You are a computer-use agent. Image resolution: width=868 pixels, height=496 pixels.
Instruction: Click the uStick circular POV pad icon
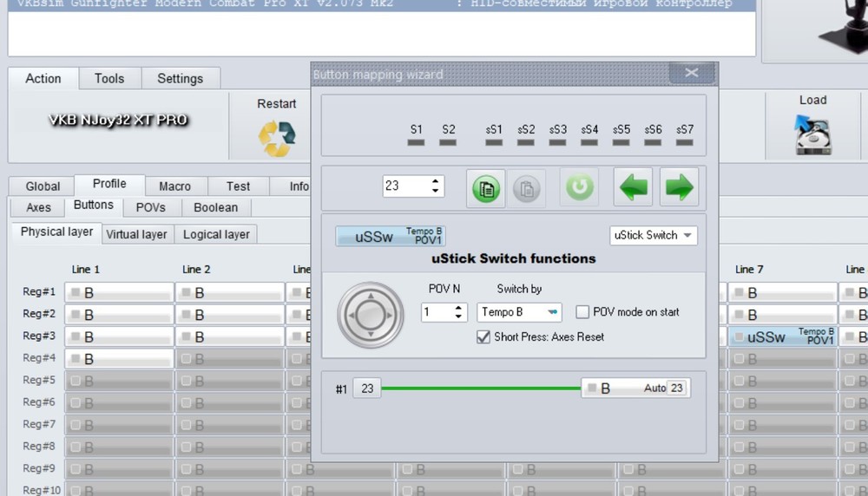tap(371, 315)
